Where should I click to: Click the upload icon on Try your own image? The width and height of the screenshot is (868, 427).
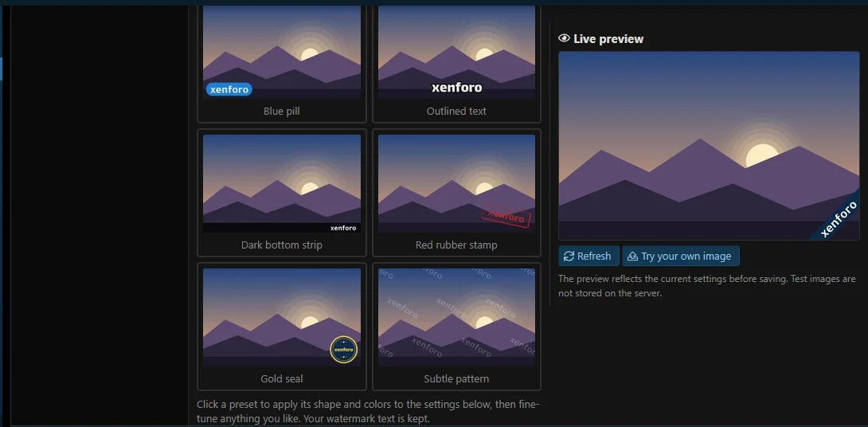pos(633,257)
